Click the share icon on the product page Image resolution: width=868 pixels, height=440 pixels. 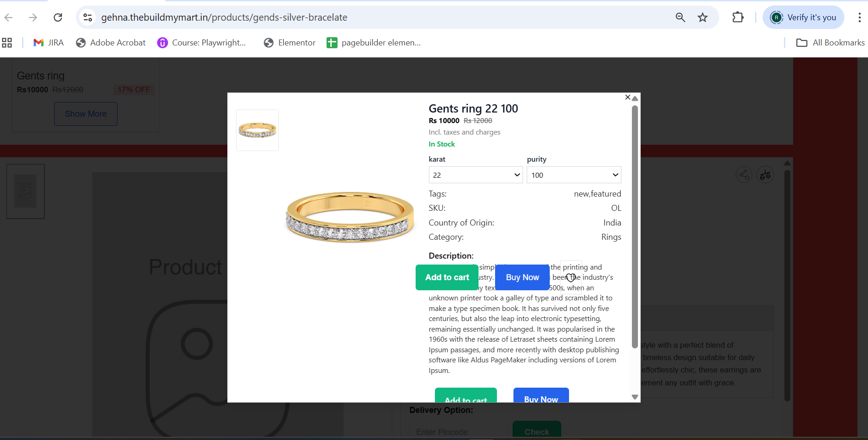click(x=744, y=175)
